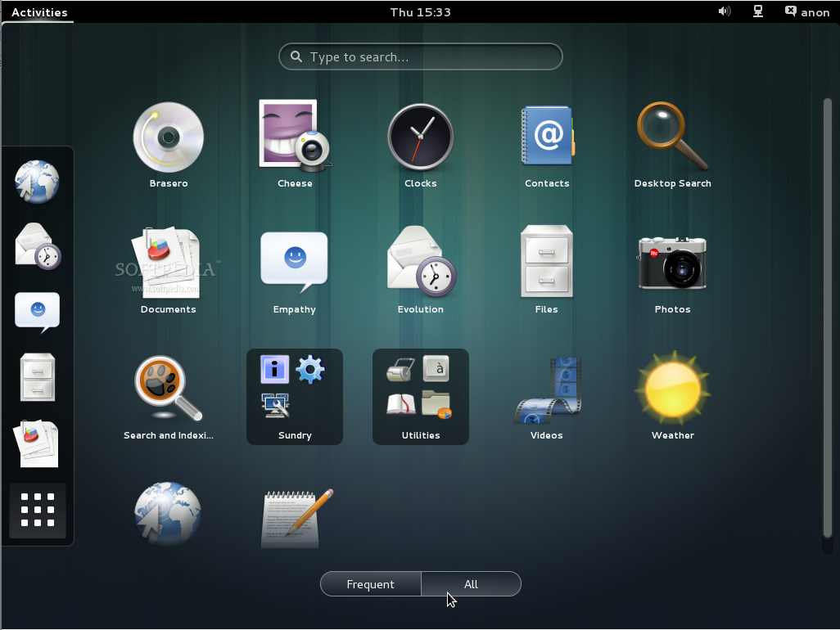Launch the Videos player
Image resolution: width=840 pixels, height=630 pixels.
click(x=547, y=397)
